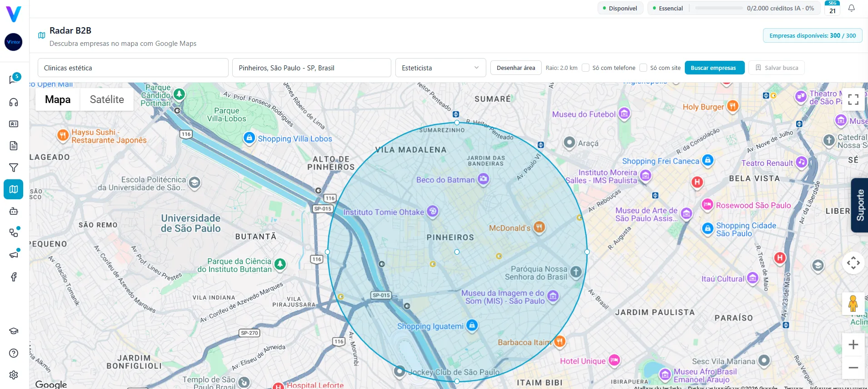
Task: Click the Raio: 2.0 km label
Action: tap(561, 68)
